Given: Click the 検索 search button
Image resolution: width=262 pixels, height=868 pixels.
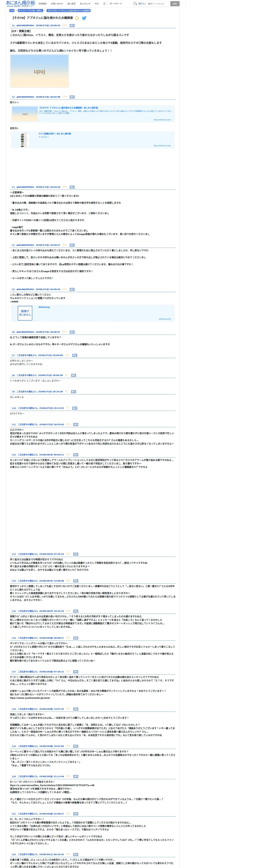Looking at the screenshot, I should point(175,4).
